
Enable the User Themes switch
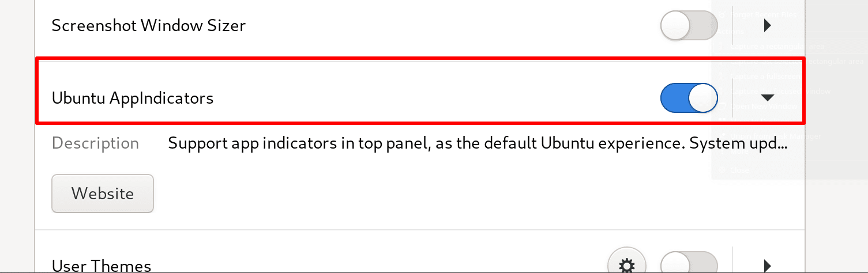(x=689, y=265)
